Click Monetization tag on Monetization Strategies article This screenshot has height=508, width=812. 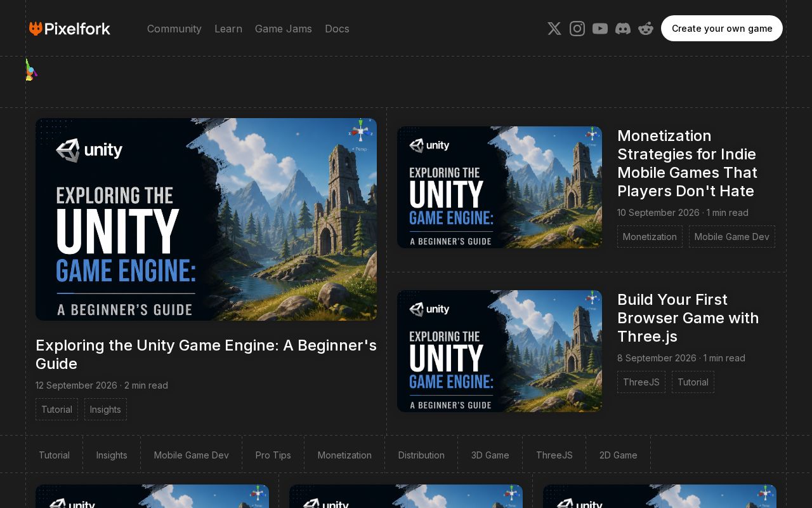650,237
